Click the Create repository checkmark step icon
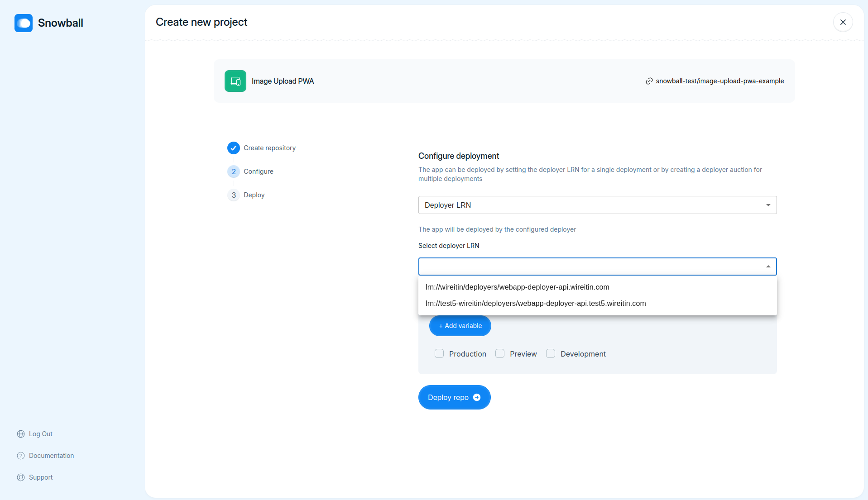Image resolution: width=868 pixels, height=500 pixels. point(234,148)
